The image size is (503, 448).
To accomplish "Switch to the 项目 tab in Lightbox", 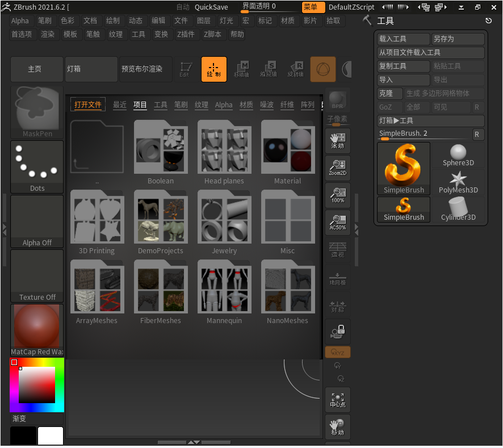I will tap(140, 104).
